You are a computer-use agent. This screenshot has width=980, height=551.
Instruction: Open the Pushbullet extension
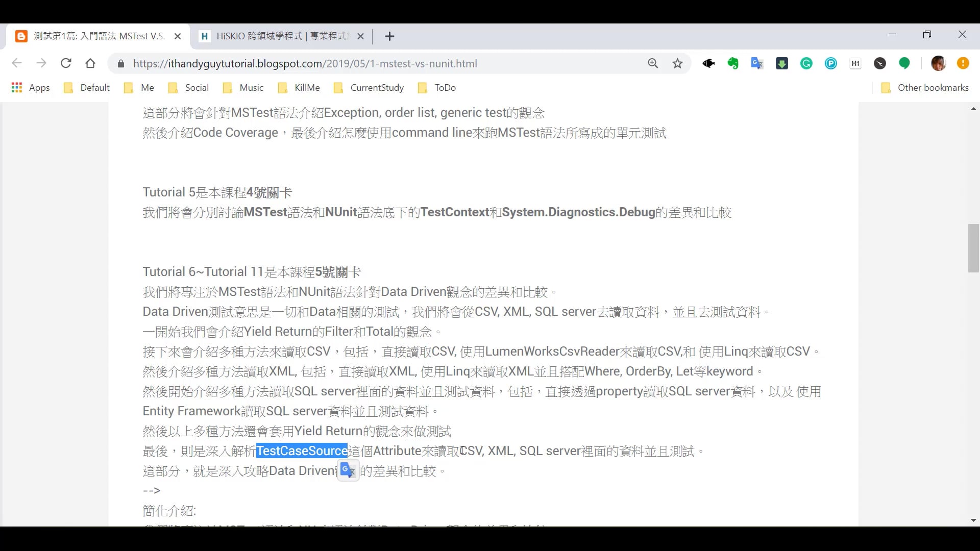click(831, 63)
